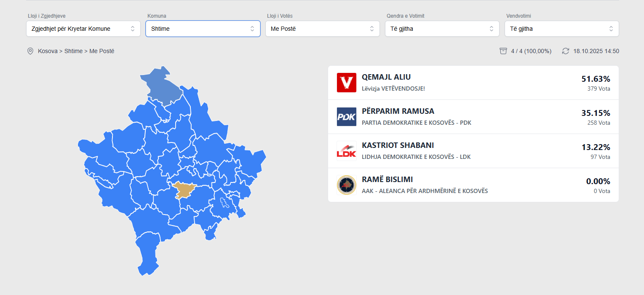Select the highlighted tan Shtime municipality on map
Image resolution: width=644 pixels, height=295 pixels.
184,190
